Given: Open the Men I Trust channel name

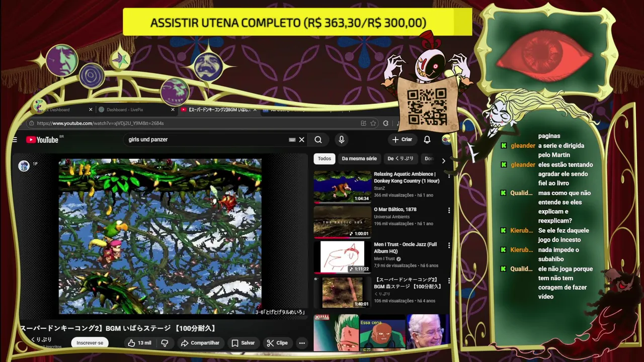Looking at the screenshot, I should pos(384,259).
